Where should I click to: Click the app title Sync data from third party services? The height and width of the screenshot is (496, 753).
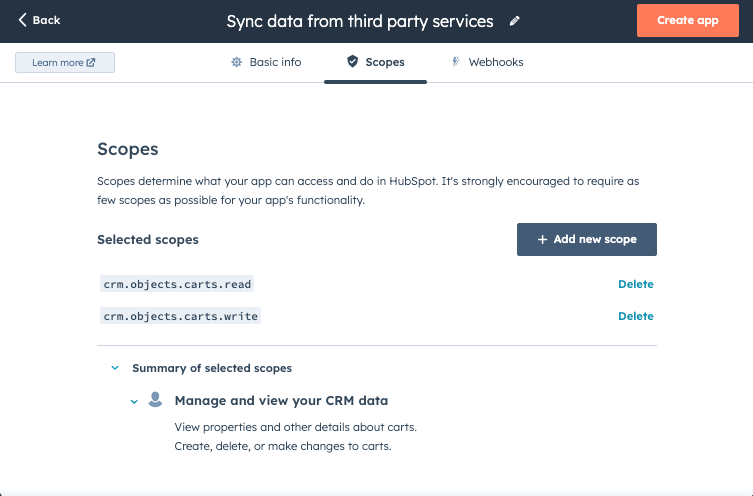click(360, 21)
